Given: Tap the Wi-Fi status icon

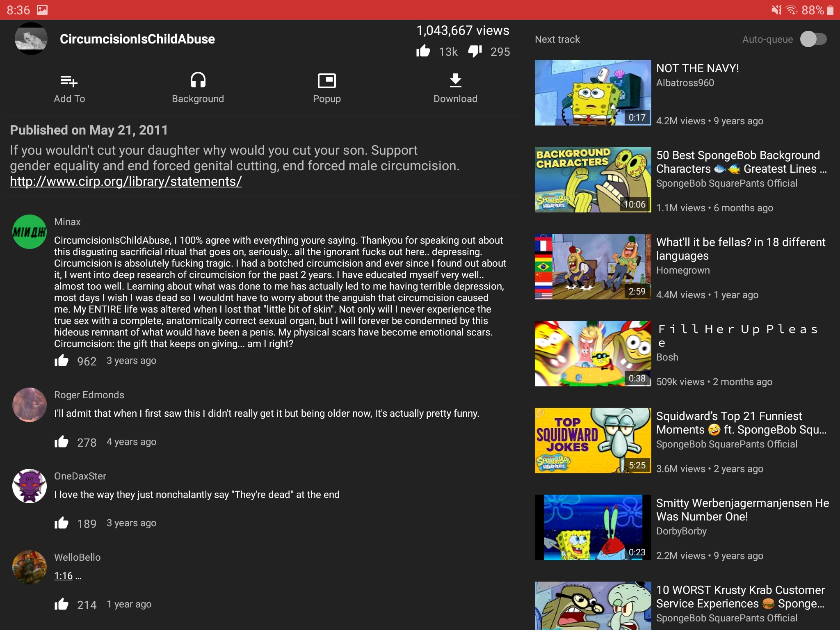Looking at the screenshot, I should (x=792, y=10).
